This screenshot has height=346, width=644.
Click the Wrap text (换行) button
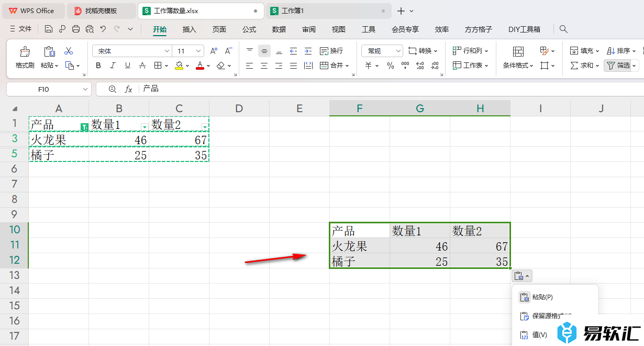click(x=331, y=51)
